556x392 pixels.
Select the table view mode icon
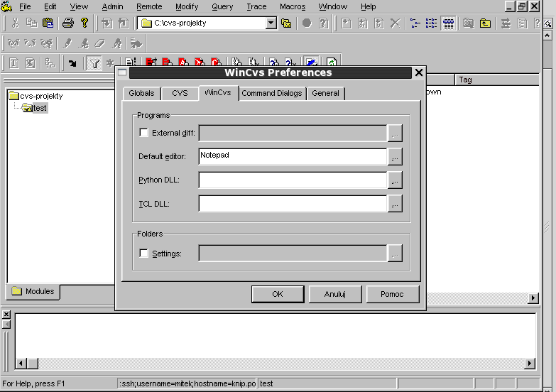click(x=448, y=23)
